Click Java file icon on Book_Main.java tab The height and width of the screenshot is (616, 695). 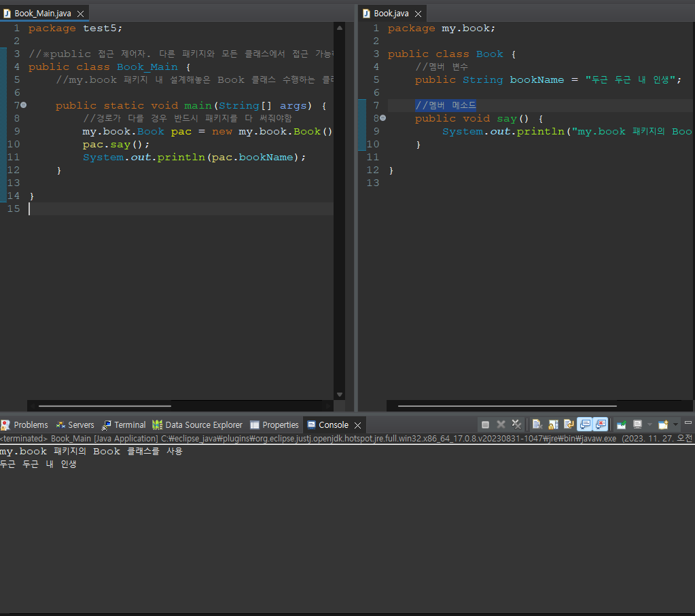[7, 14]
